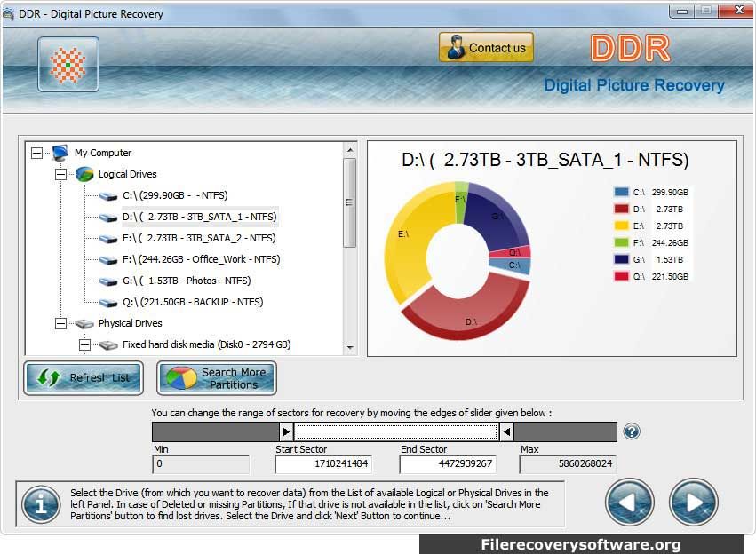Screen dimensions: 756x554
Task: Click the Logical Drives label
Action: tap(128, 174)
